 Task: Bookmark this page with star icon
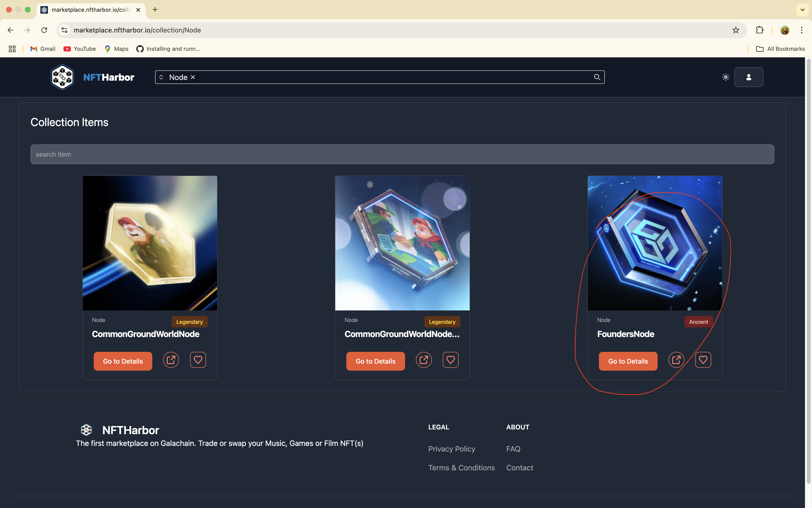click(x=736, y=30)
